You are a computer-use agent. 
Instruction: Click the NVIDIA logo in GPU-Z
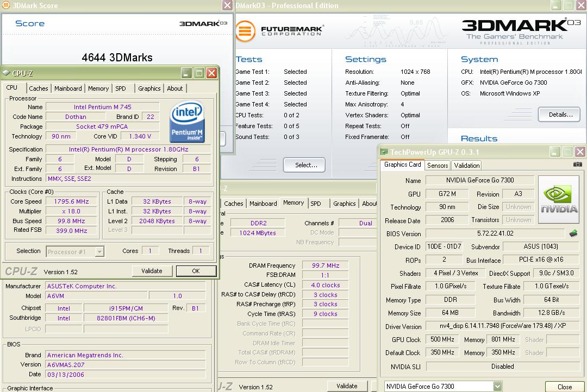(x=559, y=200)
